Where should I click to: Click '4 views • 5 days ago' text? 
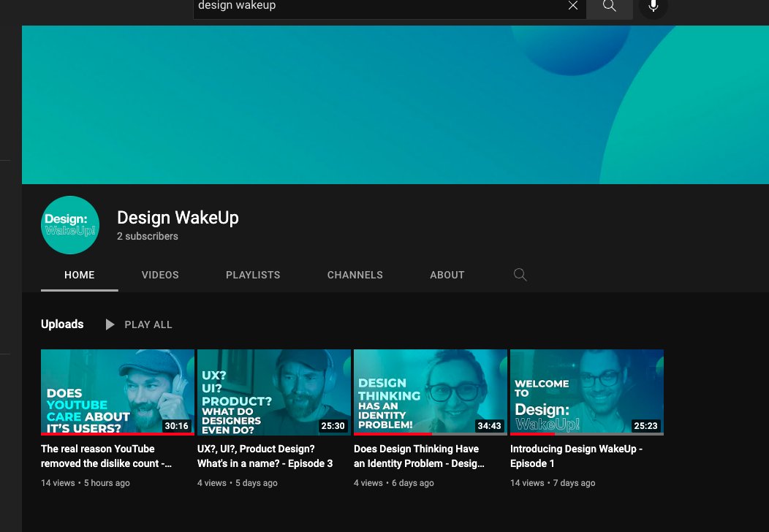pyautogui.click(x=238, y=483)
